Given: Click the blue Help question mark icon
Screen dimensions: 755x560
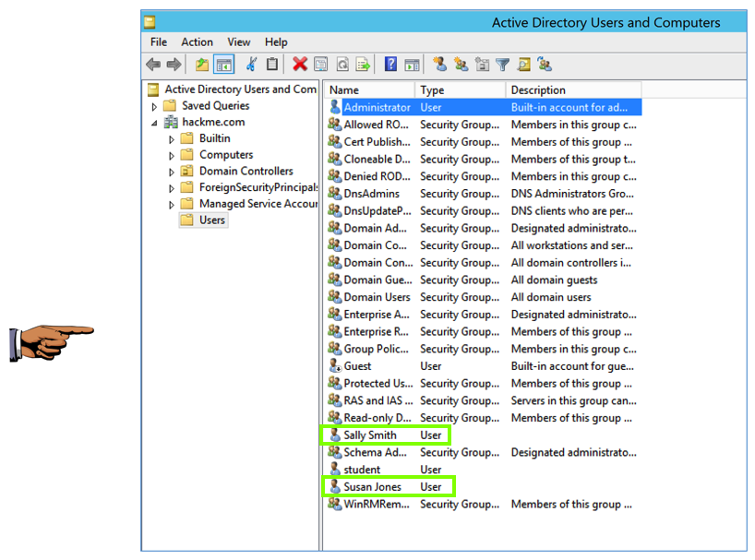Looking at the screenshot, I should [390, 65].
